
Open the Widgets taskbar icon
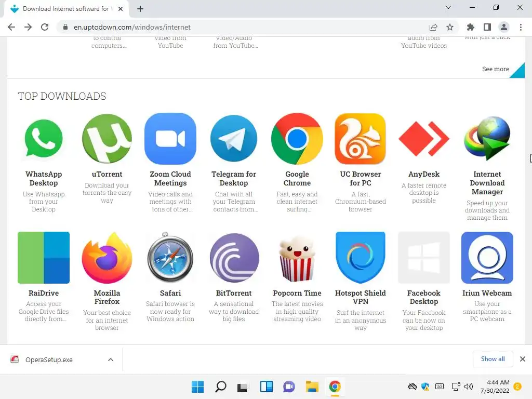pyautogui.click(x=267, y=387)
